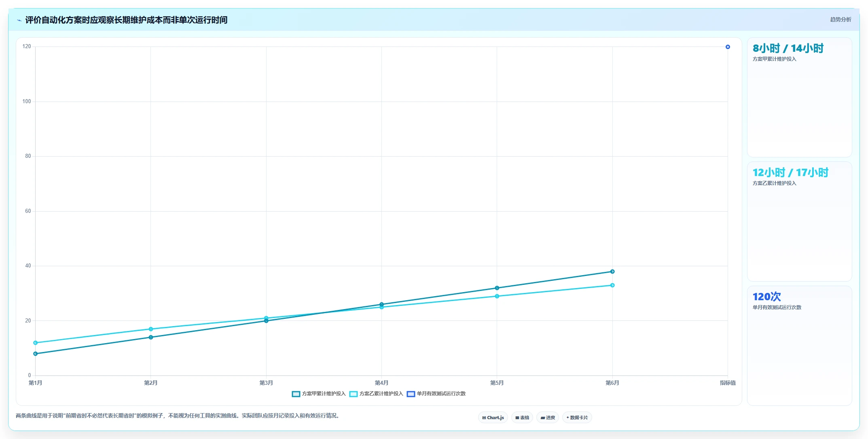Click the 第5月 x-axis label
The image size is (868, 439).
(x=497, y=383)
